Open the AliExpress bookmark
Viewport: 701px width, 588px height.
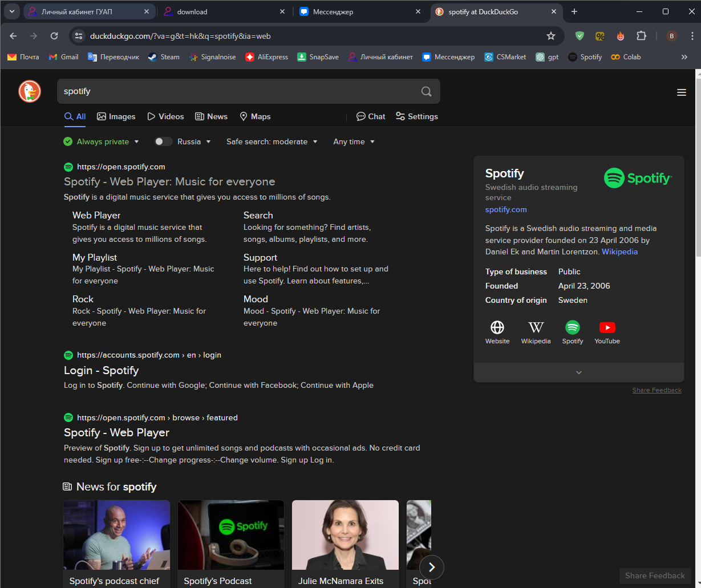[267, 57]
